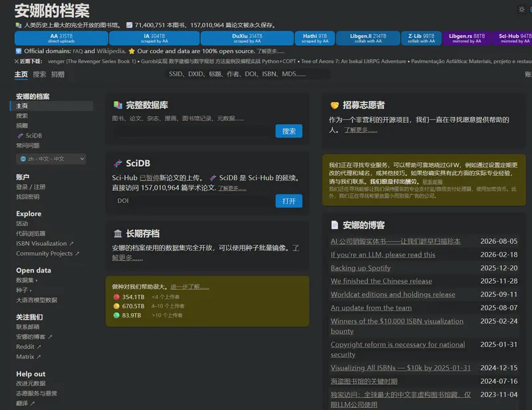This screenshot has height=410, width=532.
Task: Focus the SSID DXID header search field
Action: click(247, 74)
